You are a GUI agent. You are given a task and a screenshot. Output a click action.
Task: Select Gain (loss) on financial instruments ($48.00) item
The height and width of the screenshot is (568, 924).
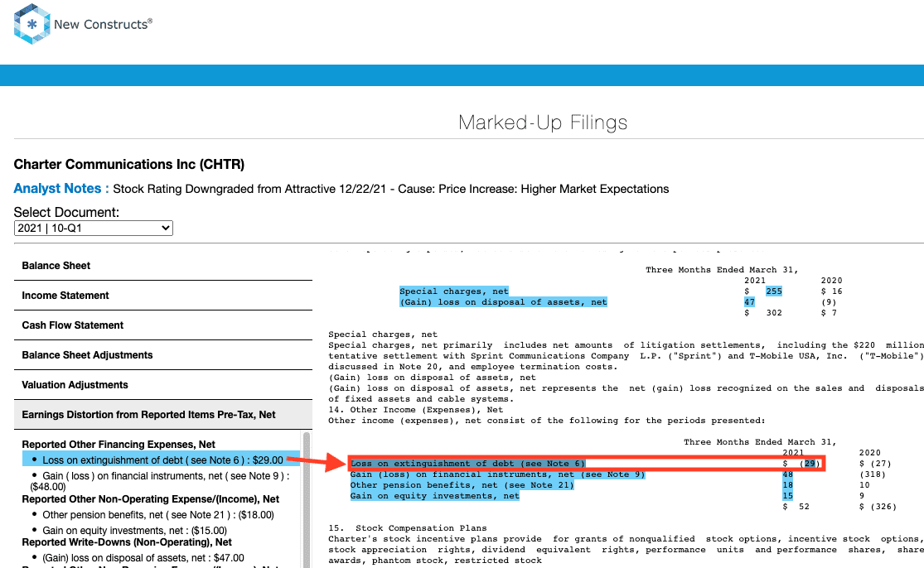tap(160, 481)
